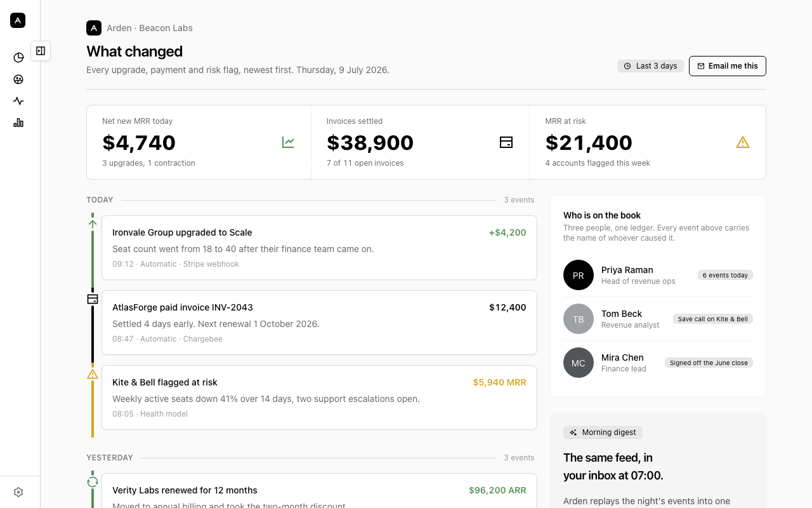Image resolution: width=812 pixels, height=508 pixels.
Task: Click the MRR at risk value $21,400
Action: pyautogui.click(x=589, y=143)
